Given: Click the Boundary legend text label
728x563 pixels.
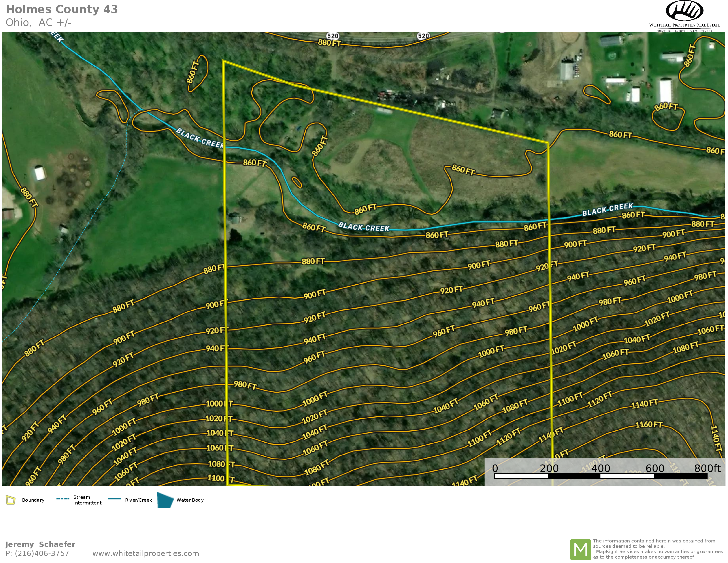Looking at the screenshot, I should (33, 500).
